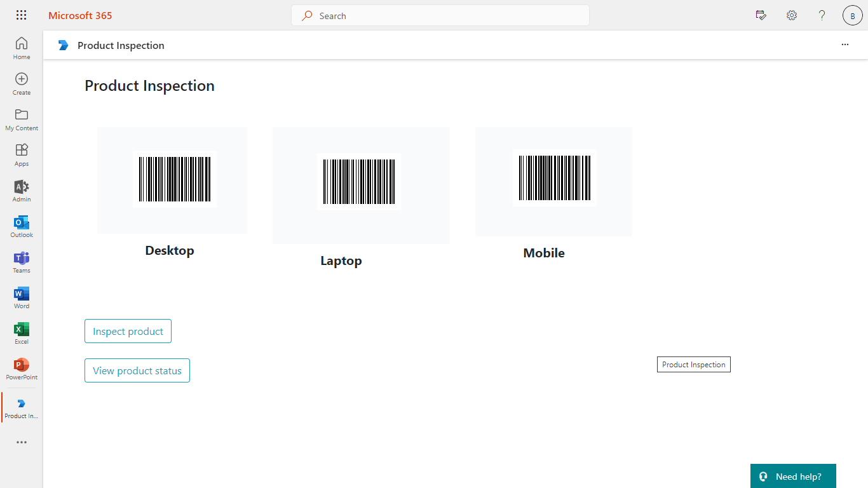Open the My Day calendar icon

(x=761, y=15)
